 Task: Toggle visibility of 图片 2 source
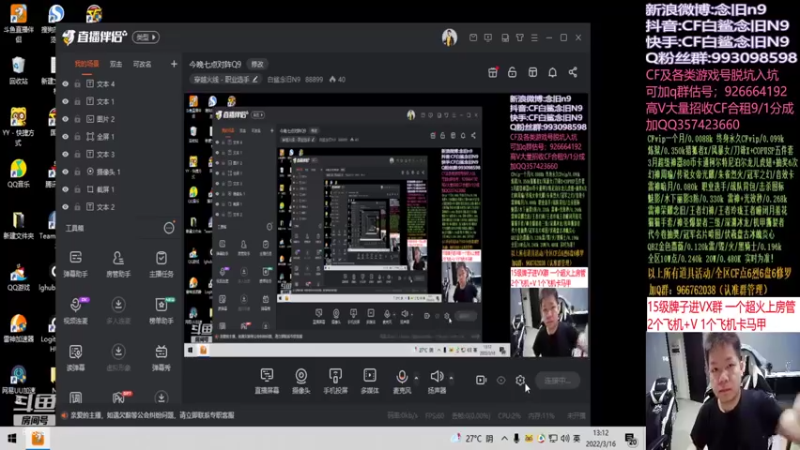[x=65, y=119]
